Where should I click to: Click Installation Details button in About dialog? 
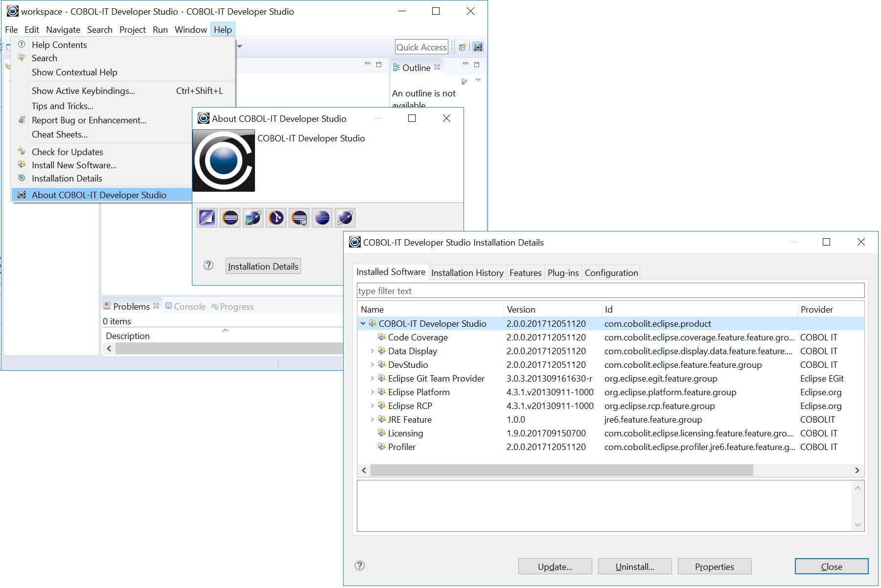pyautogui.click(x=263, y=267)
